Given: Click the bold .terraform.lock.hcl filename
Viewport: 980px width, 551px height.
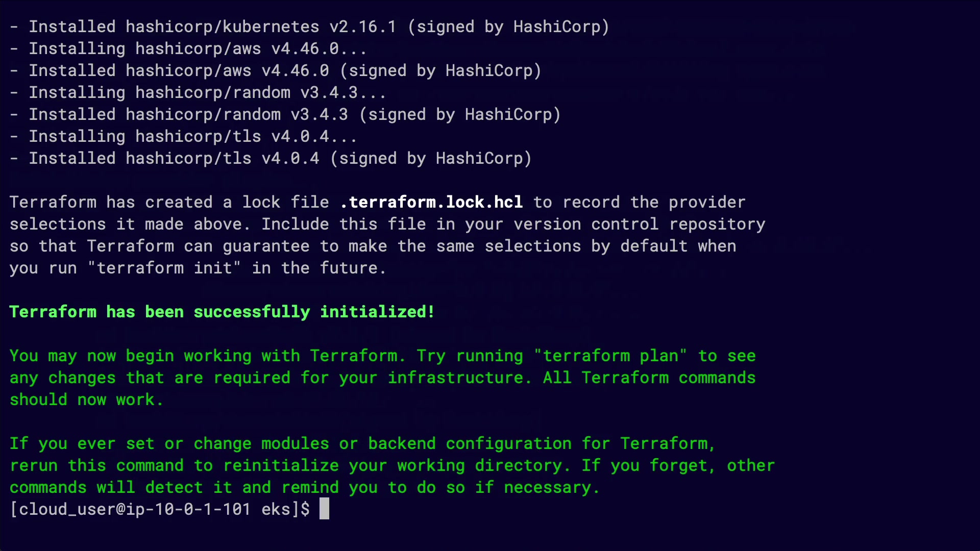Looking at the screenshot, I should (431, 203).
